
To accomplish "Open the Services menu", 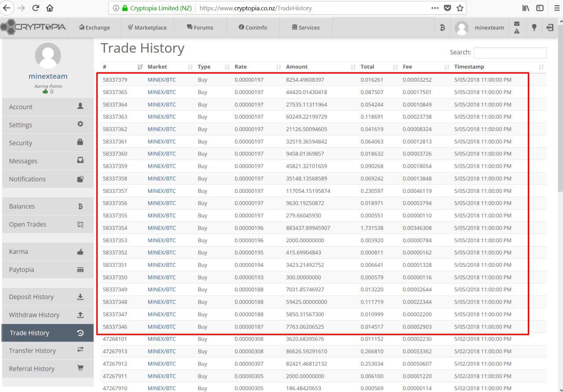I will click(306, 27).
